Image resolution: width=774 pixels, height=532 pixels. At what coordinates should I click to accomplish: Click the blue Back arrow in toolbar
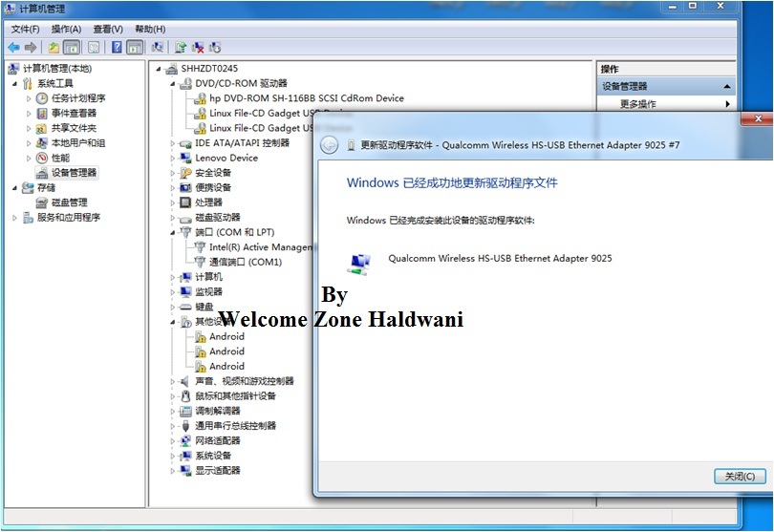click(x=13, y=48)
